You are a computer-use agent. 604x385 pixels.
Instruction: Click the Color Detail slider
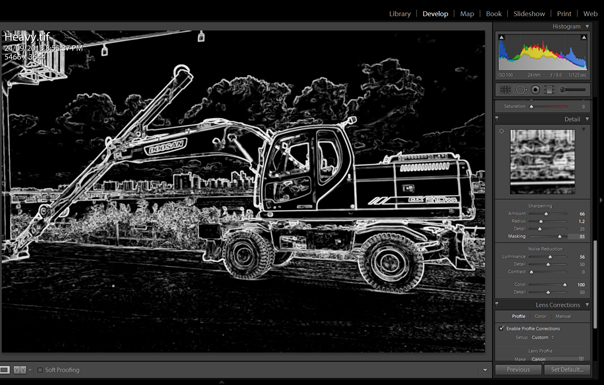[x=548, y=292]
